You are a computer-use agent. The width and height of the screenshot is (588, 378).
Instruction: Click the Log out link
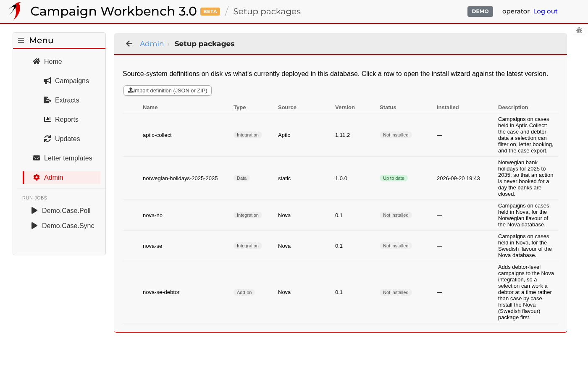pos(545,11)
